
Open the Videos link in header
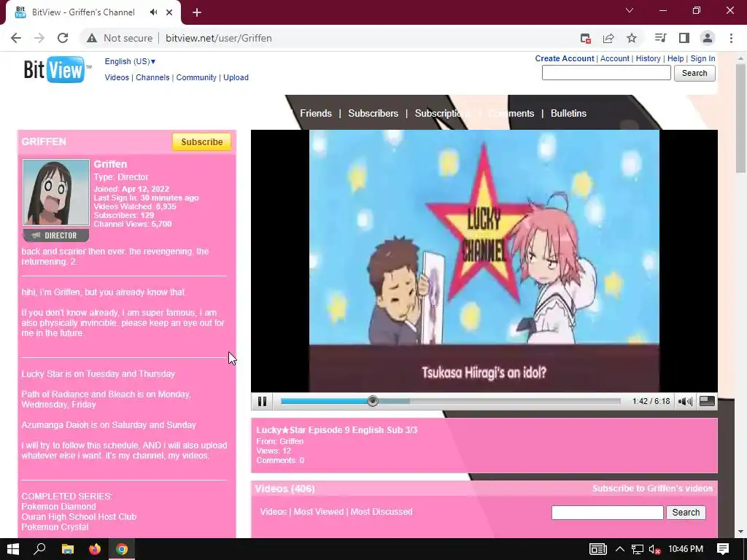[x=117, y=77]
